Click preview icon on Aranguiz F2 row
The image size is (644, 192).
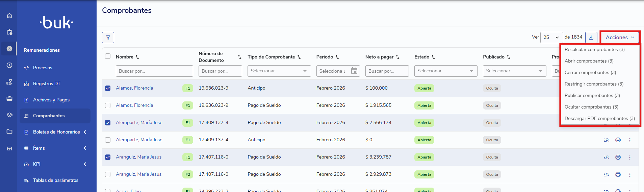[606, 174]
